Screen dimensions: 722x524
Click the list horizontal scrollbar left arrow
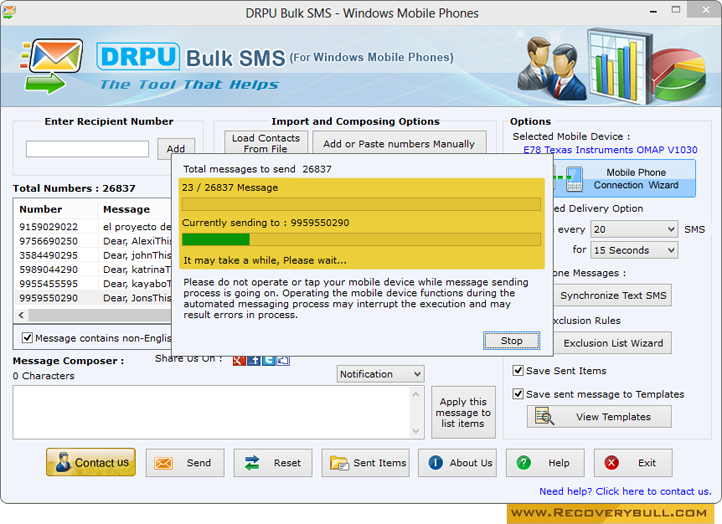coord(21,315)
